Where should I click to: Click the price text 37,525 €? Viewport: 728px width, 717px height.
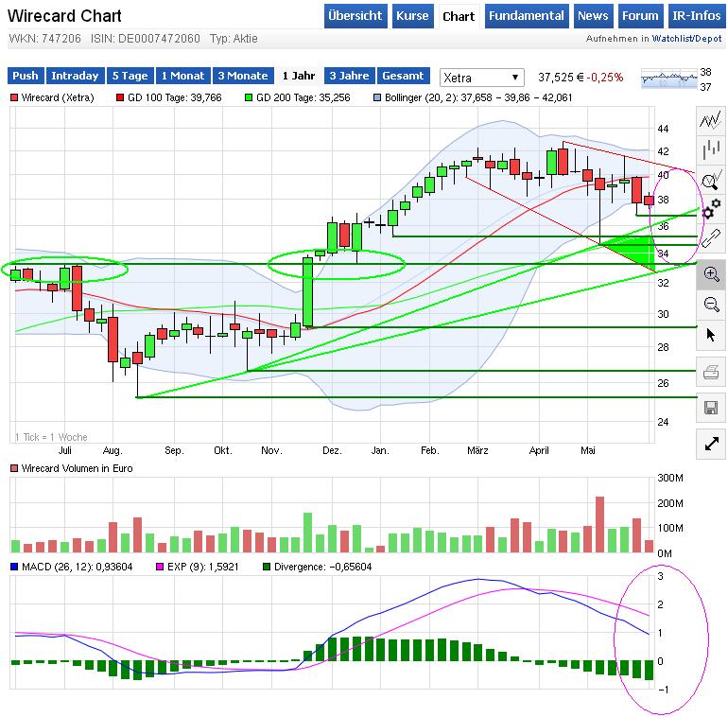(561, 77)
